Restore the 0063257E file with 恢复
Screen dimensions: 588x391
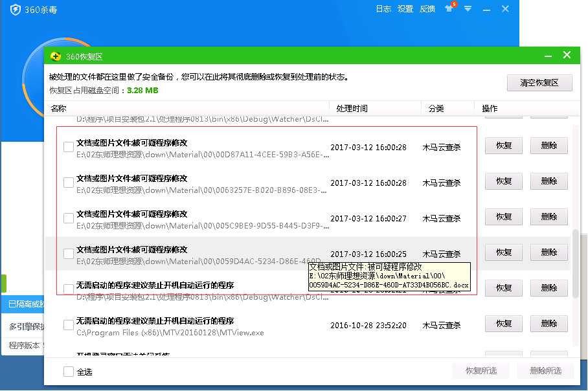click(x=504, y=181)
